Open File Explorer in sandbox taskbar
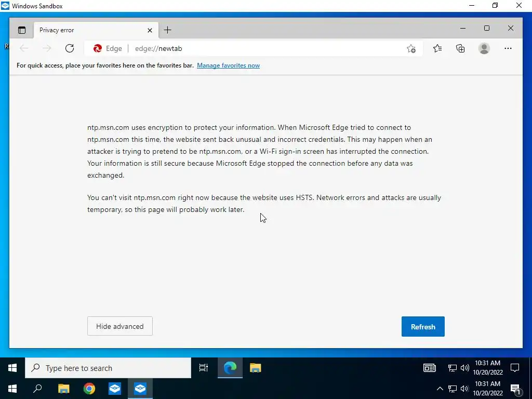Screen dimensions: 532x399 pyautogui.click(x=256, y=368)
